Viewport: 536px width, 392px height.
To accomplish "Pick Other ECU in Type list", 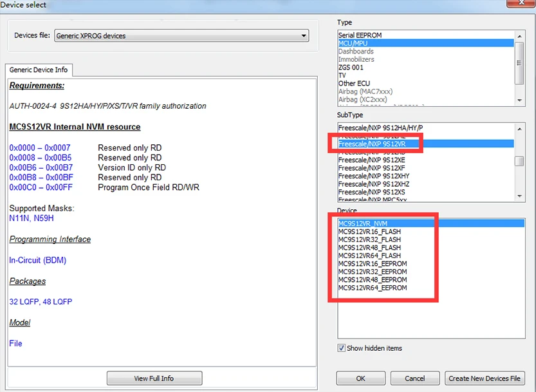I will 426,84.
